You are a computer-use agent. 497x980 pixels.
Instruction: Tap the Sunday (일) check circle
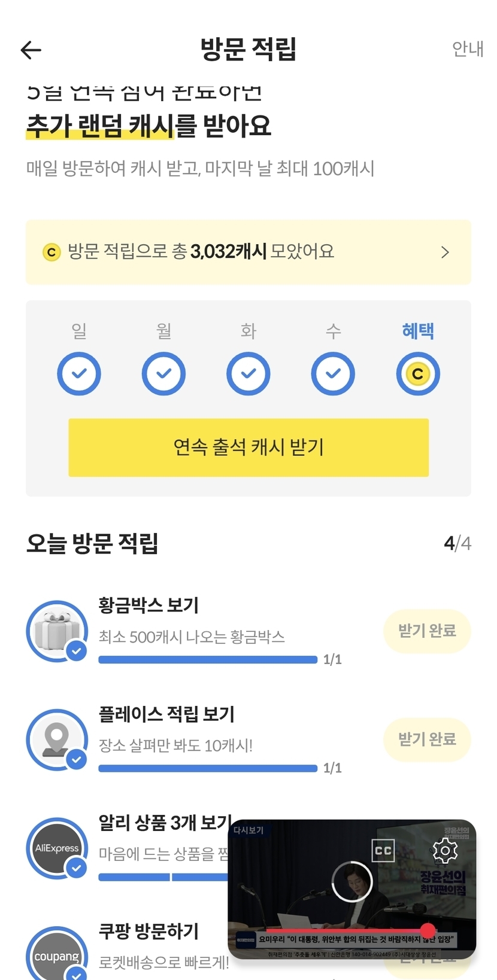tap(79, 374)
